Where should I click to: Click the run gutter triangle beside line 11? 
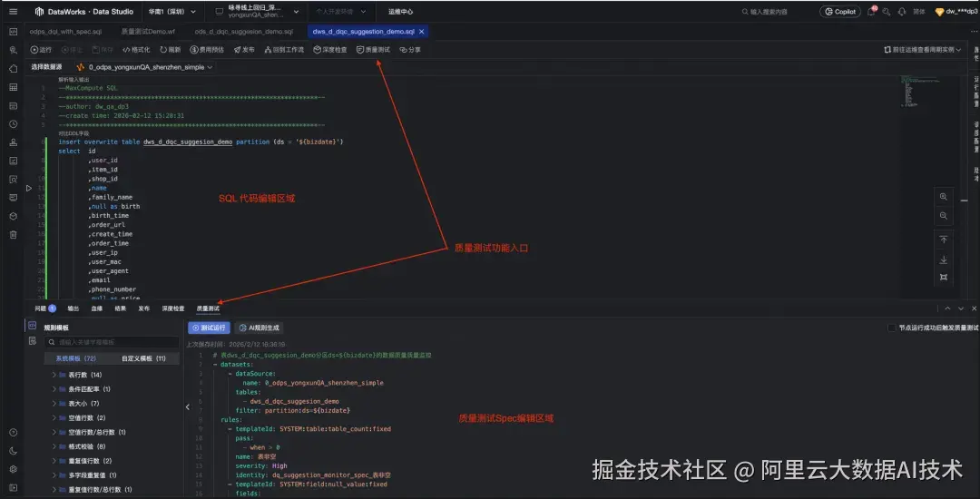(x=29, y=188)
